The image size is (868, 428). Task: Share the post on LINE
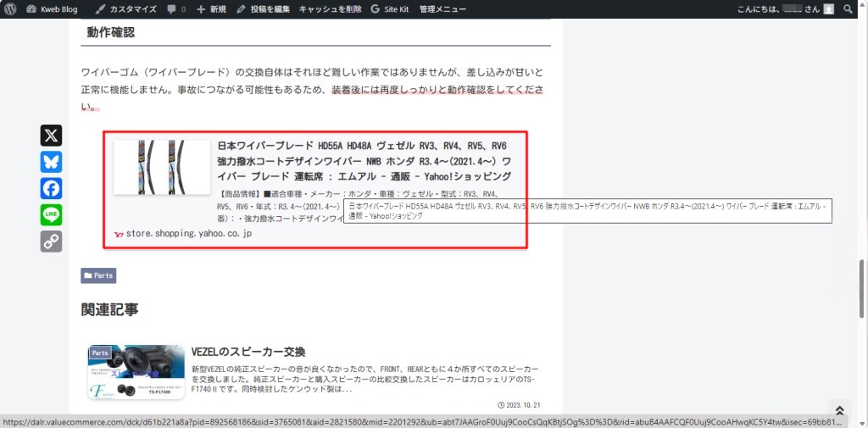[x=51, y=215]
